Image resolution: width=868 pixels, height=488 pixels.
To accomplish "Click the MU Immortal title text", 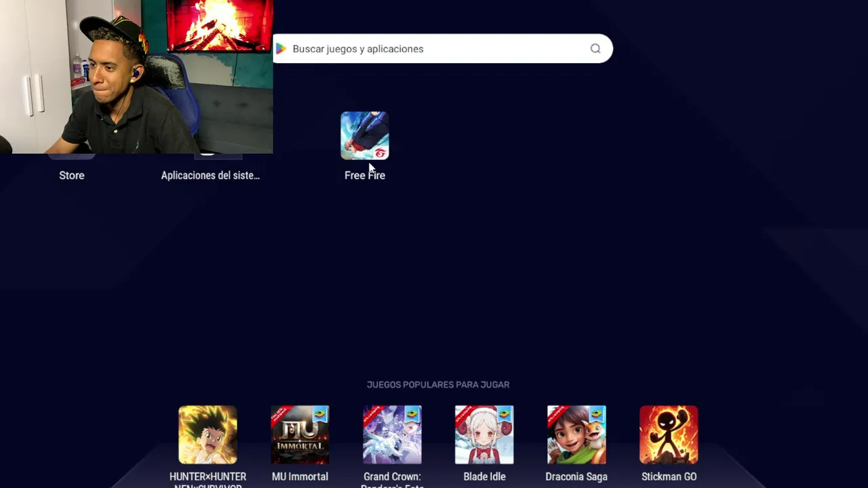I will click(x=300, y=476).
